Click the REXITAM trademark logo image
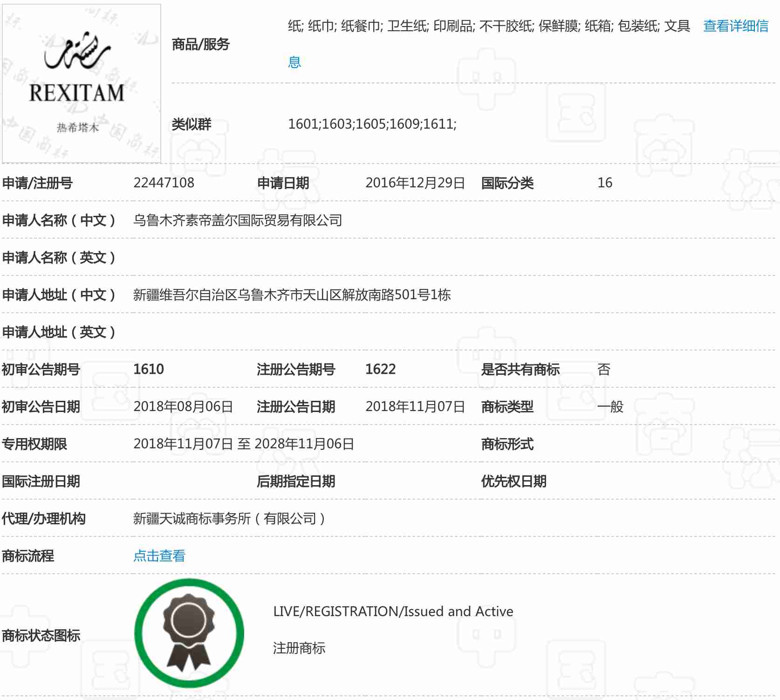Viewport: 780px width, 700px height. [x=82, y=83]
